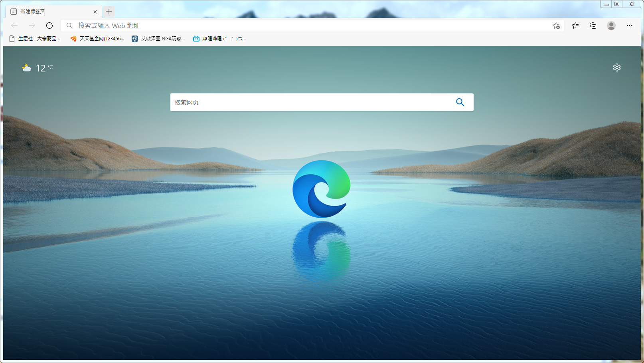
Task: Open the Collections icon
Action: point(593,26)
